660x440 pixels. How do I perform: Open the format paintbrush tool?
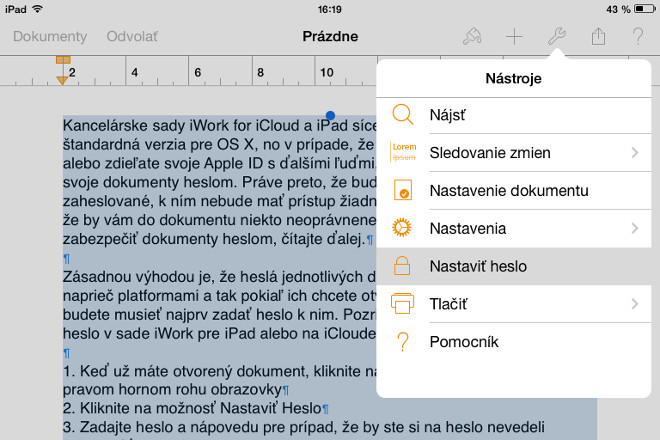(x=472, y=36)
